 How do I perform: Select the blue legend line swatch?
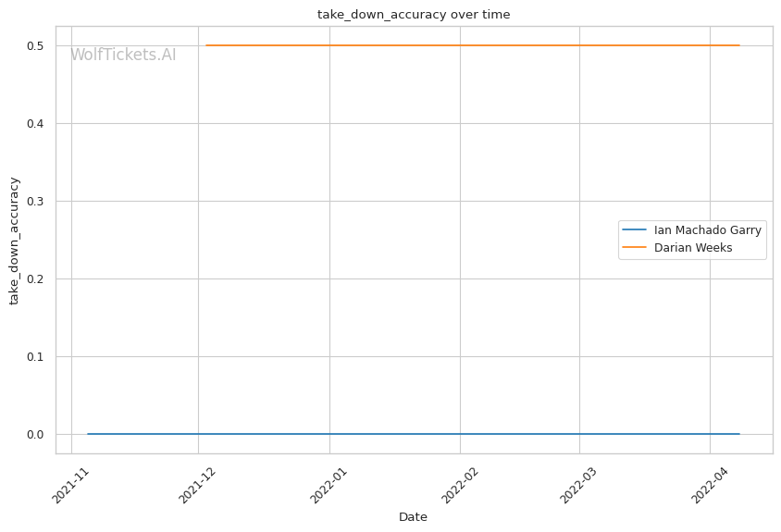(635, 229)
